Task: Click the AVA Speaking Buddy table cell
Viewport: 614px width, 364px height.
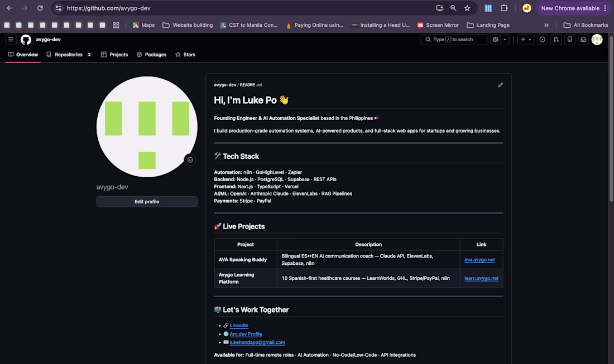Action: [246, 260]
